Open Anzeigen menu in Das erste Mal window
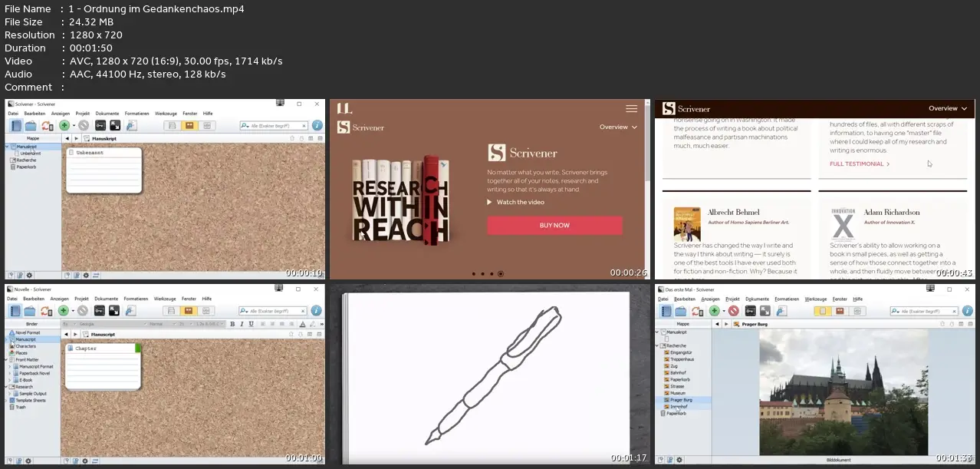 pyautogui.click(x=711, y=299)
